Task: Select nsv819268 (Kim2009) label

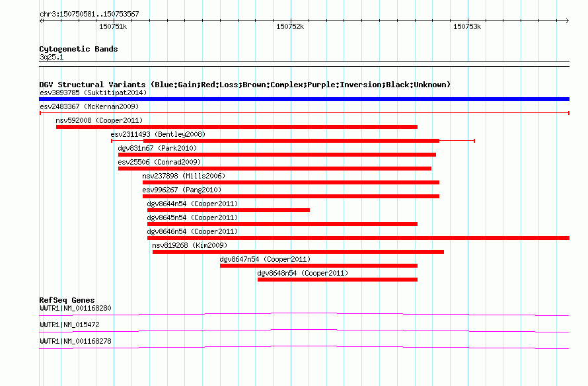Action: click(190, 245)
